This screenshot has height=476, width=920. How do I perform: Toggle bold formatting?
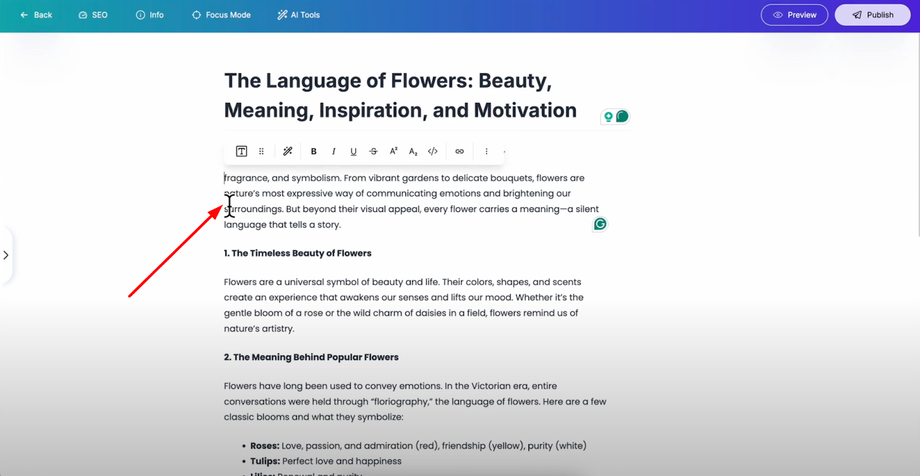[314, 151]
